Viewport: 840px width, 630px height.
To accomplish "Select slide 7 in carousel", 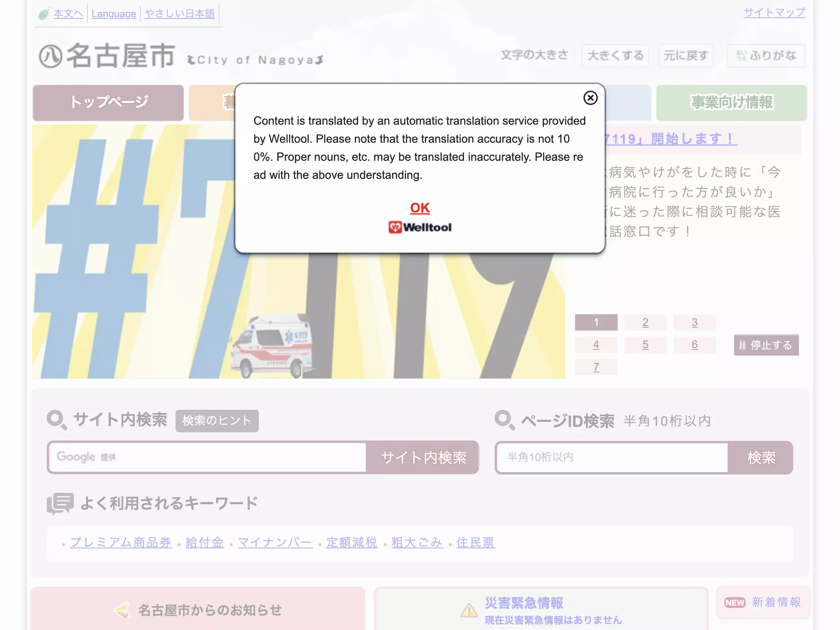I will point(596,367).
